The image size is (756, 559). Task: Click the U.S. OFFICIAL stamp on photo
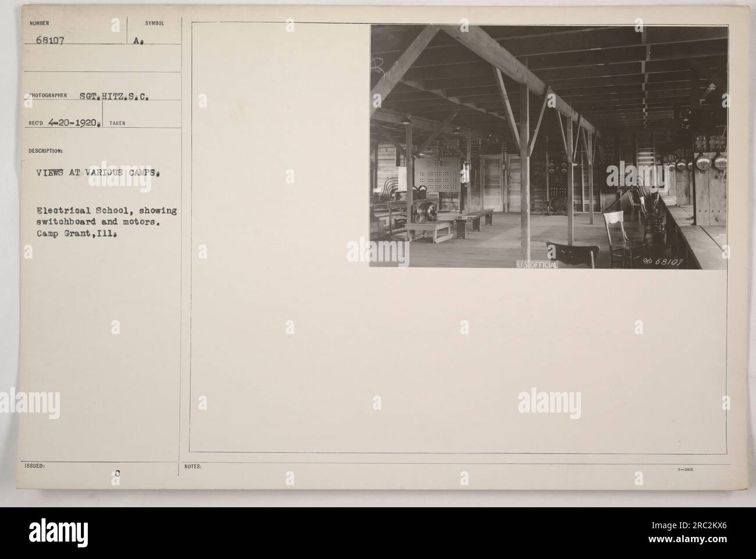[537, 266]
